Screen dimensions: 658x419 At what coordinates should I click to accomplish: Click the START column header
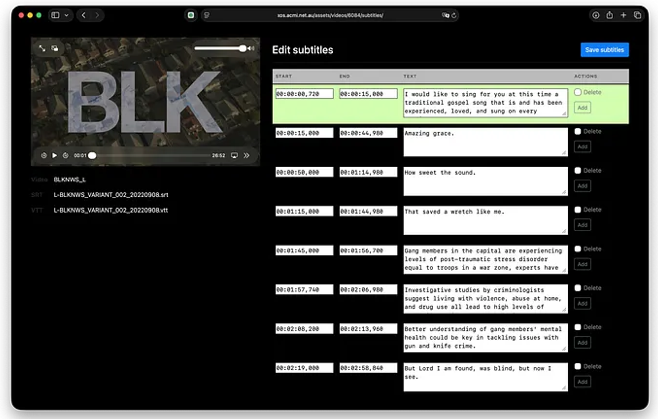click(x=284, y=76)
